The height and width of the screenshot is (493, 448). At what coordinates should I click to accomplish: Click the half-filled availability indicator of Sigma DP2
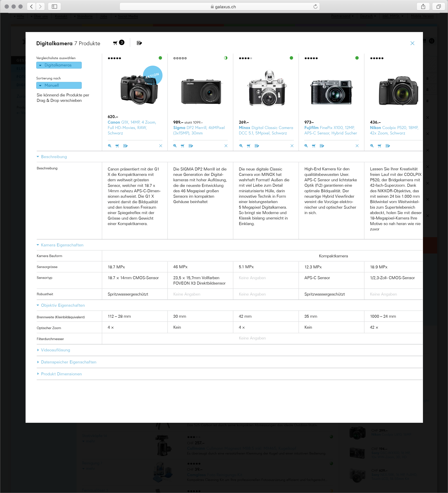(x=226, y=58)
